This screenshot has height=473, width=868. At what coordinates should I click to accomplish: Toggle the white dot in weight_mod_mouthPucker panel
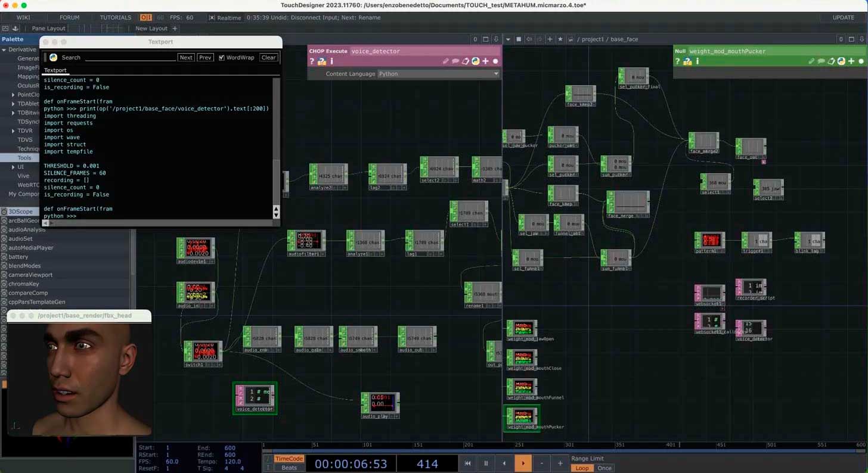(x=861, y=61)
